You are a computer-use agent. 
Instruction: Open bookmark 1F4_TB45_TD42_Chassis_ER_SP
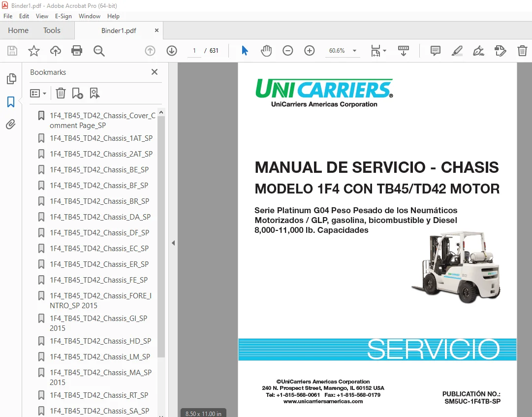(99, 264)
